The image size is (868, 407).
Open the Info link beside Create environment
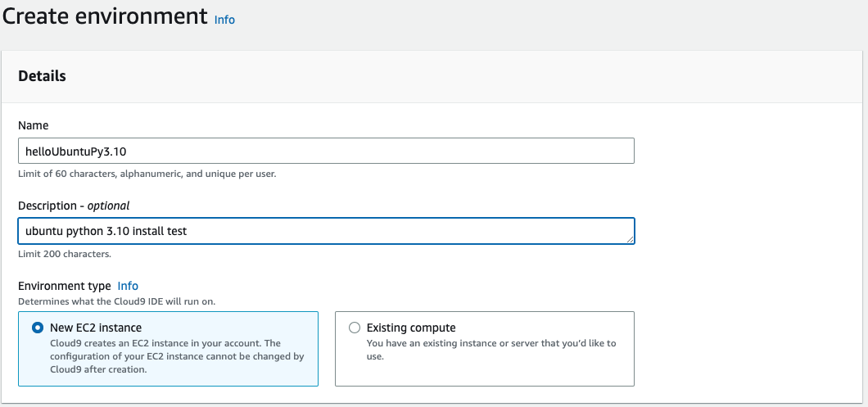224,20
